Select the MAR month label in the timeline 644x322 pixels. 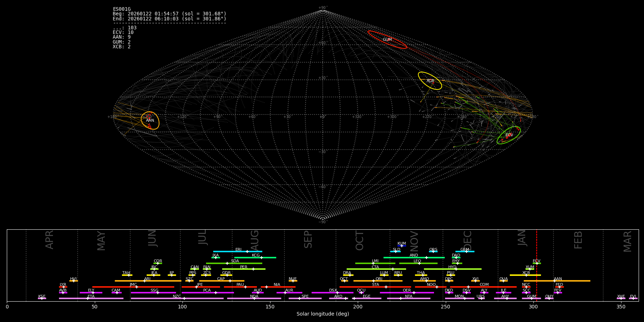pyautogui.click(x=628, y=241)
